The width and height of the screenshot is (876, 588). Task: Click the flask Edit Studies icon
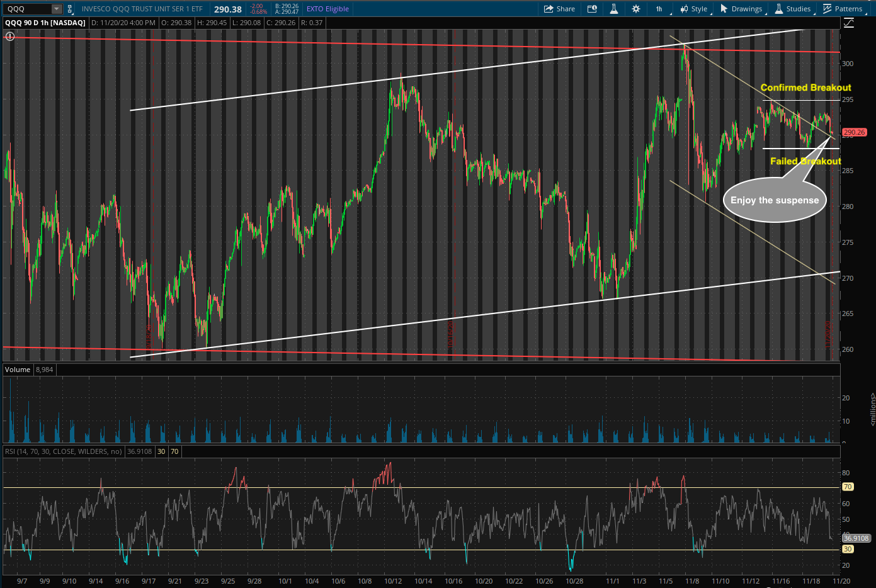click(614, 9)
